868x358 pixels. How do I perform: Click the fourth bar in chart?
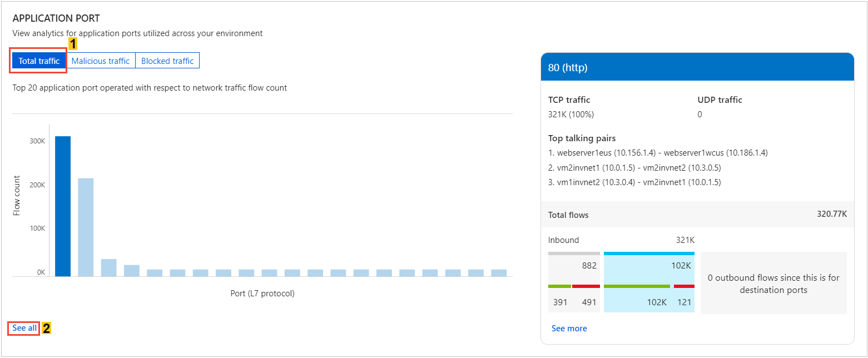click(x=132, y=271)
